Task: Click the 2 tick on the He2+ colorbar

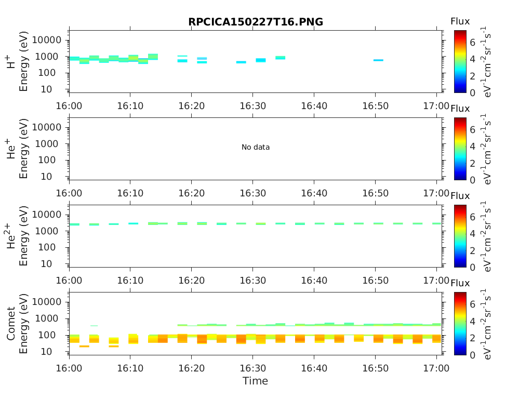Action: coord(472,251)
